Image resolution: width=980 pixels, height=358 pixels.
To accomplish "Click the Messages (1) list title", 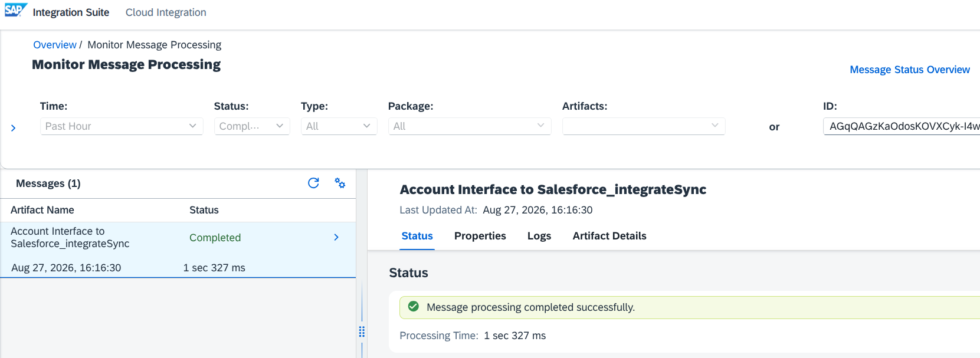I will pyautogui.click(x=48, y=183).
